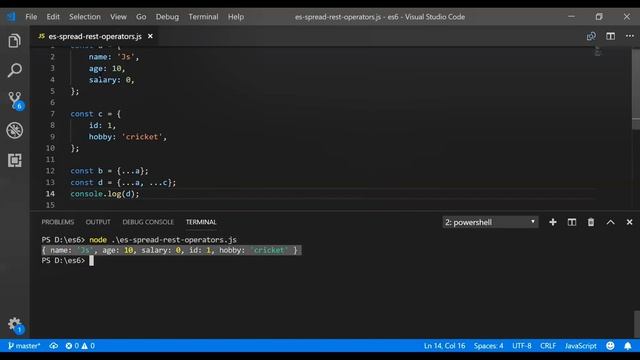Split the editor to the right
This screenshot has width=640, height=360.
(x=610, y=36)
